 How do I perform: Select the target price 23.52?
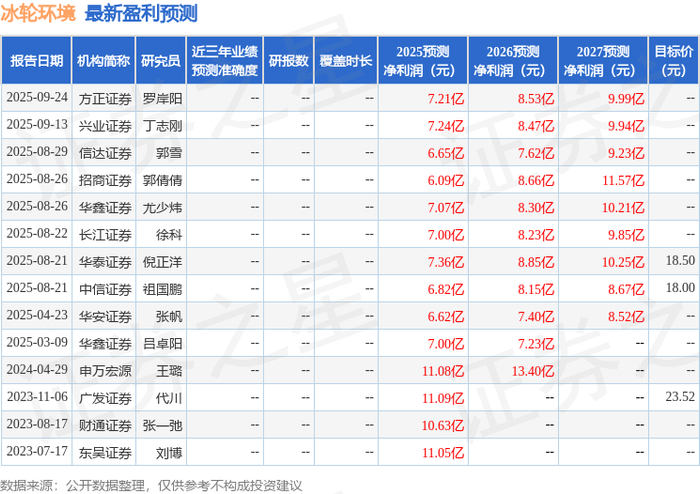tap(680, 397)
